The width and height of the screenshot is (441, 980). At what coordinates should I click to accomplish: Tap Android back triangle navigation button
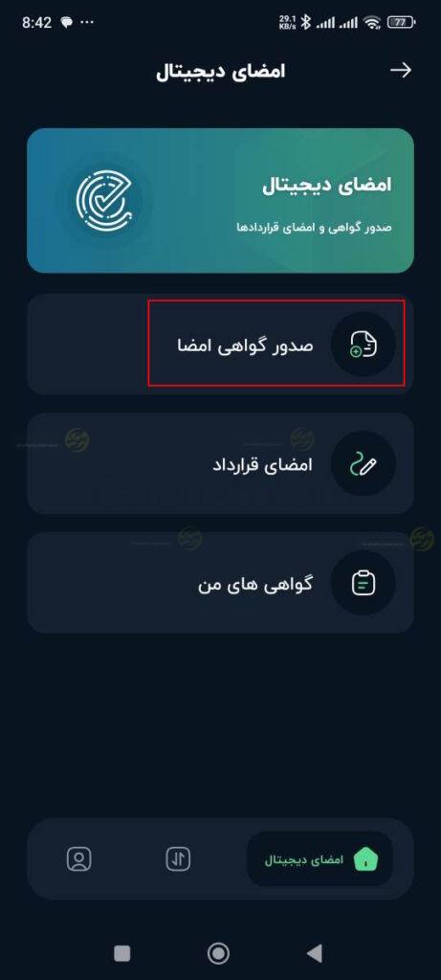pos(315,953)
